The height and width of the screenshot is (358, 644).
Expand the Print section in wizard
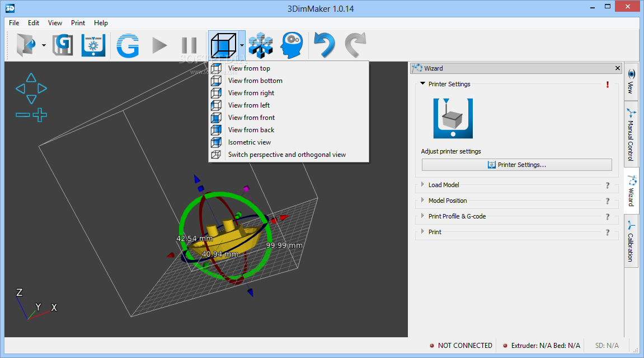[x=422, y=231]
